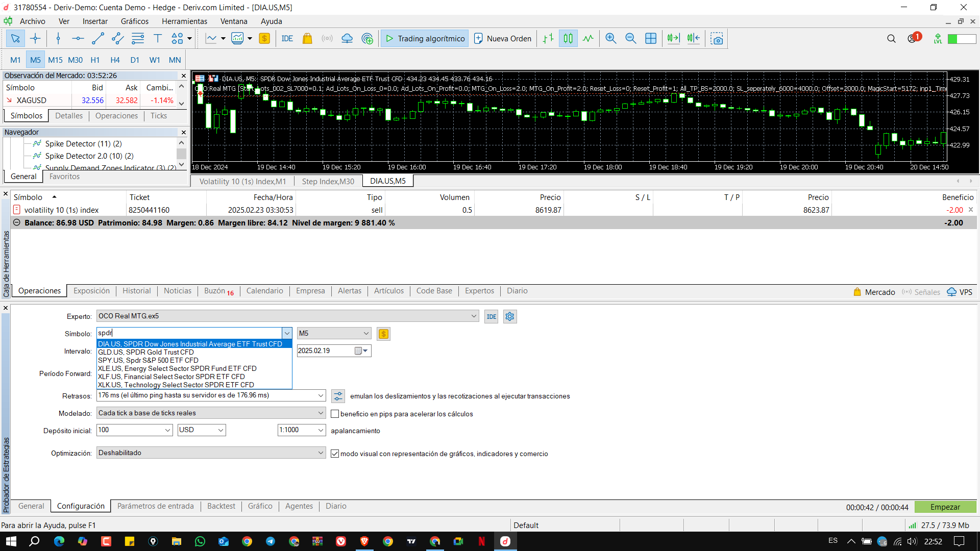Image resolution: width=980 pixels, height=551 pixels.
Task: Click the Símbolo text input field
Action: [x=189, y=333]
